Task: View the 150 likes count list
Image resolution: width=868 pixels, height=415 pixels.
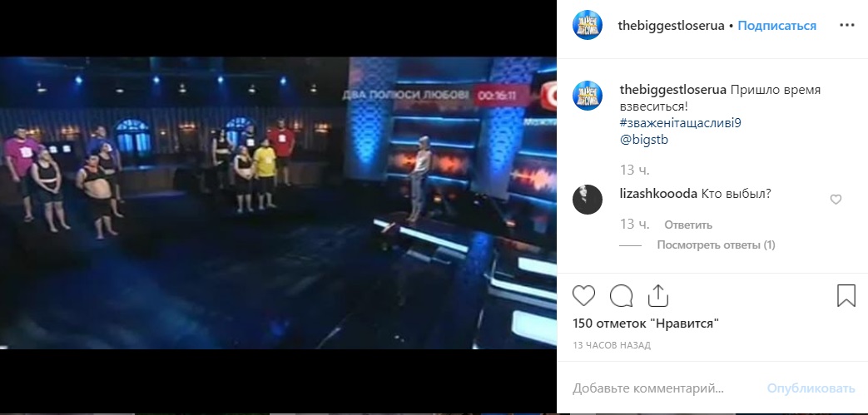Action: click(646, 324)
